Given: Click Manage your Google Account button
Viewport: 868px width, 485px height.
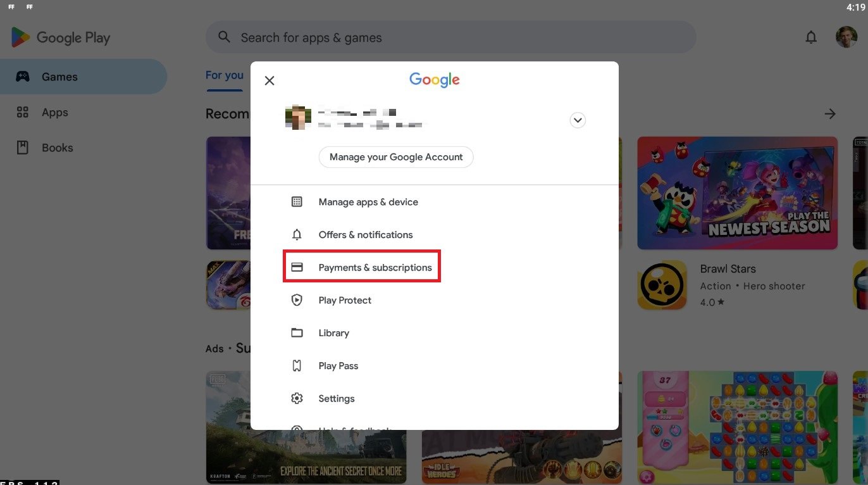Looking at the screenshot, I should pos(396,157).
